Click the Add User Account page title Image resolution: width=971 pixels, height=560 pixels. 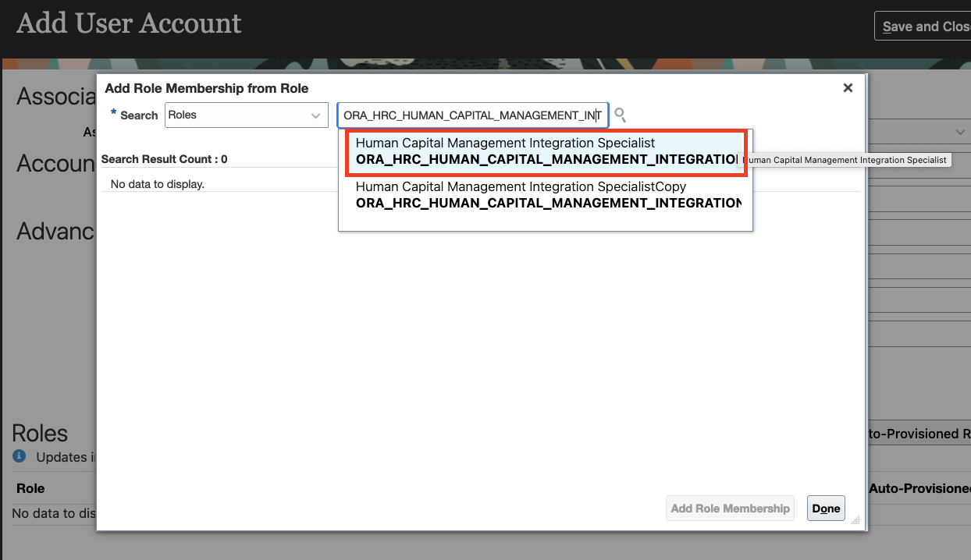pos(128,24)
